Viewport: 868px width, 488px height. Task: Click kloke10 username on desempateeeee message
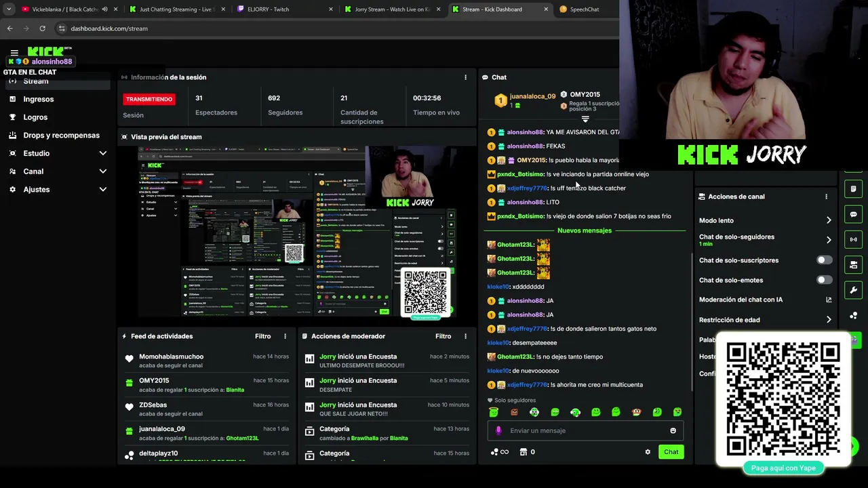point(498,343)
